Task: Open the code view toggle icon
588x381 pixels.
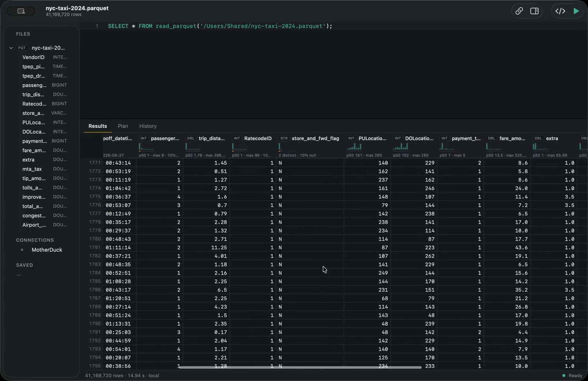Action: click(560, 11)
